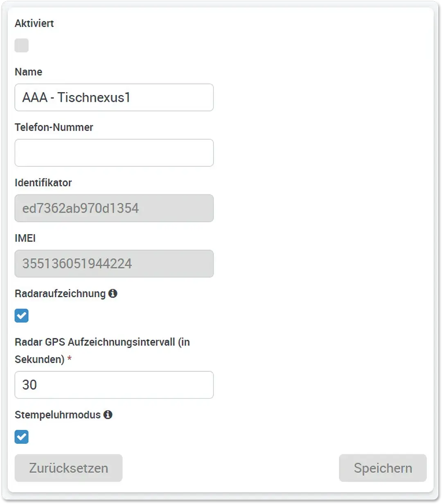
Task: Disable the Stempeluhrmodus checkbox
Action: click(22, 437)
